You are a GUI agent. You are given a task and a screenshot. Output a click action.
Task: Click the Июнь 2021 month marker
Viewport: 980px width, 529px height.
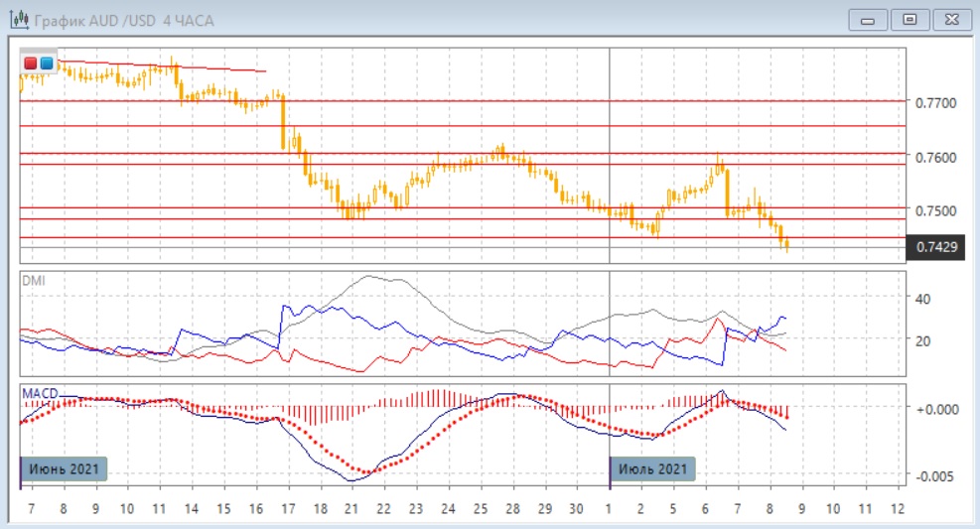coord(64,468)
